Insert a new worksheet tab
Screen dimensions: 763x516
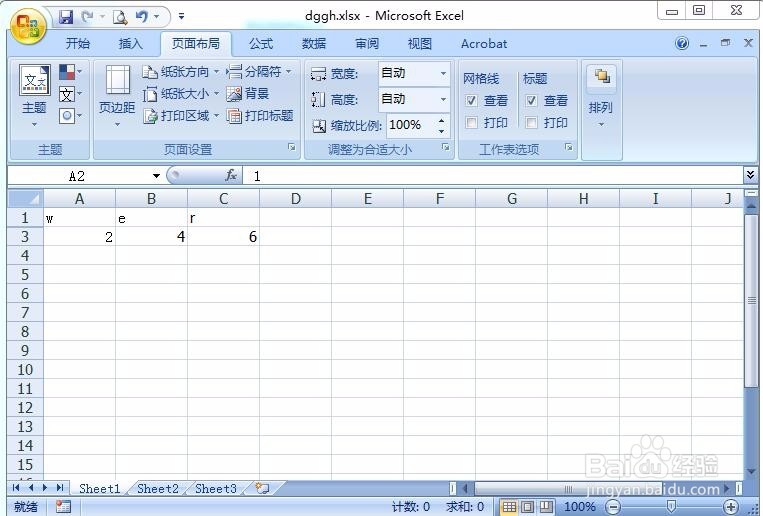pyautogui.click(x=263, y=488)
